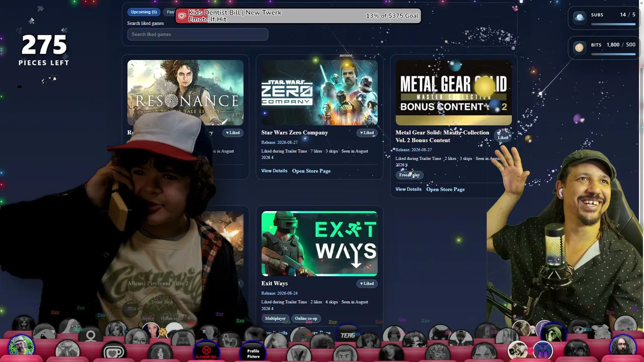View Details for Metal Gear Solid Bonus Content
Image resolution: width=644 pixels, height=362 pixels.
click(409, 190)
